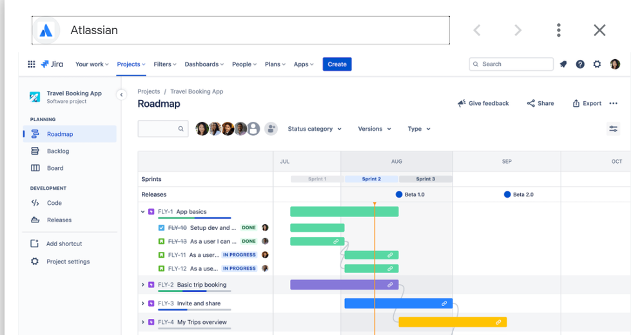The width and height of the screenshot is (644, 335).
Task: Click the Projects breadcrumb link
Action: click(149, 91)
